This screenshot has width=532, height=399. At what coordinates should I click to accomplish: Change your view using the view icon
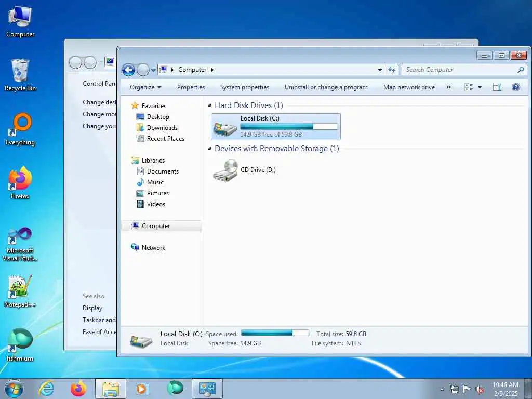(x=469, y=87)
